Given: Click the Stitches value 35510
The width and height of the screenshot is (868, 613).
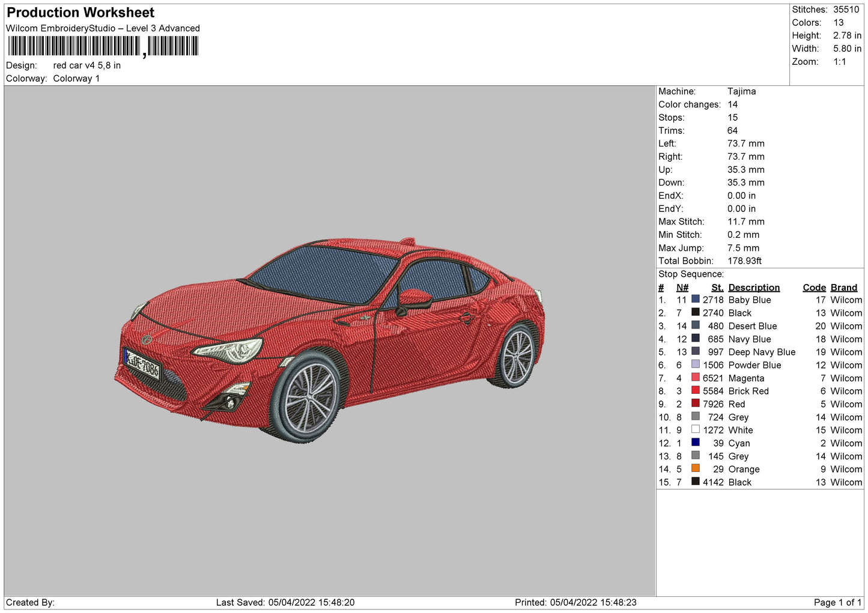Looking at the screenshot, I should click(846, 10).
